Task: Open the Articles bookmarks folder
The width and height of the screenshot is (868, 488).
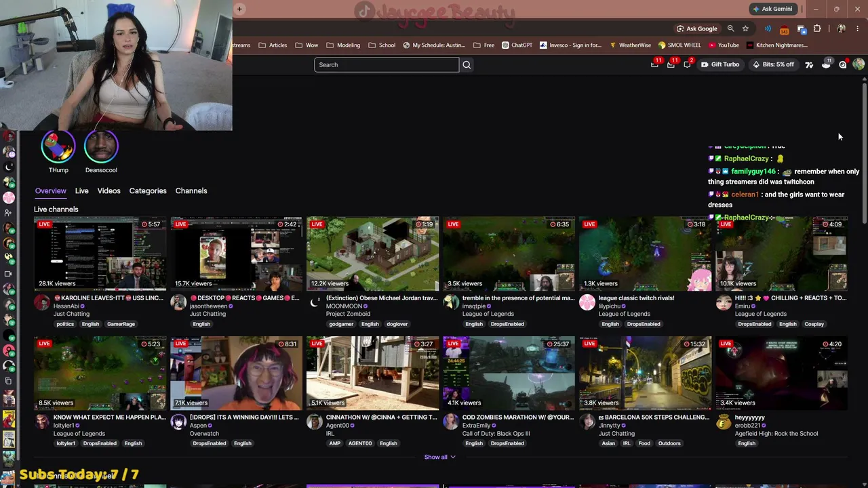Action: (x=272, y=45)
